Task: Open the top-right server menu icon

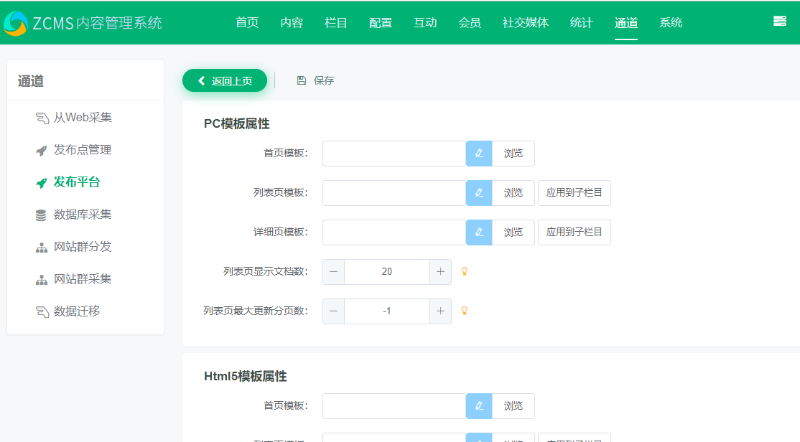Action: (x=779, y=21)
